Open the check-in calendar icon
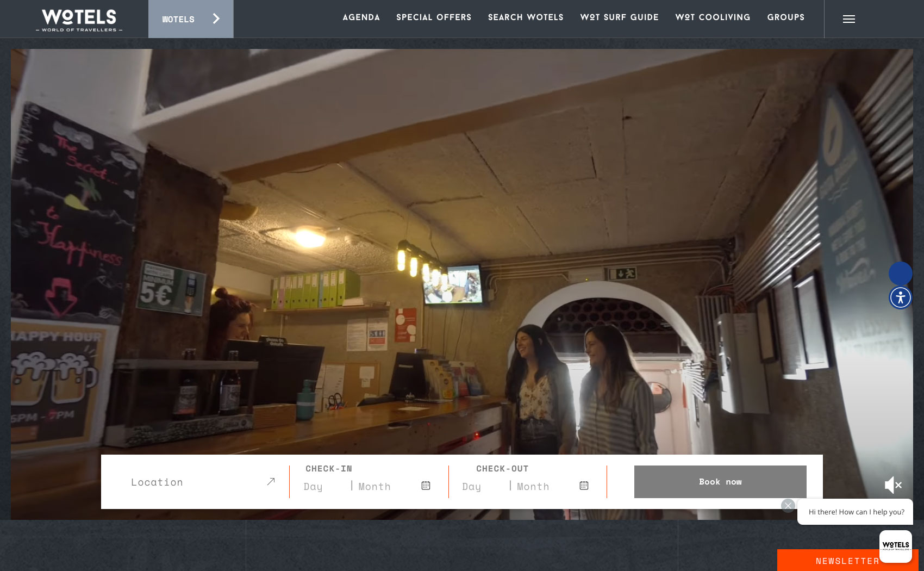The image size is (924, 571). tap(426, 486)
